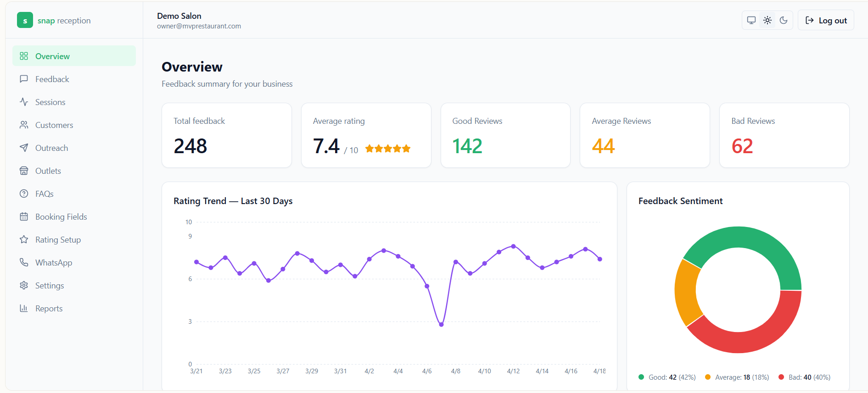Click the Total feedback card showing 248
The image size is (868, 393).
(227, 135)
